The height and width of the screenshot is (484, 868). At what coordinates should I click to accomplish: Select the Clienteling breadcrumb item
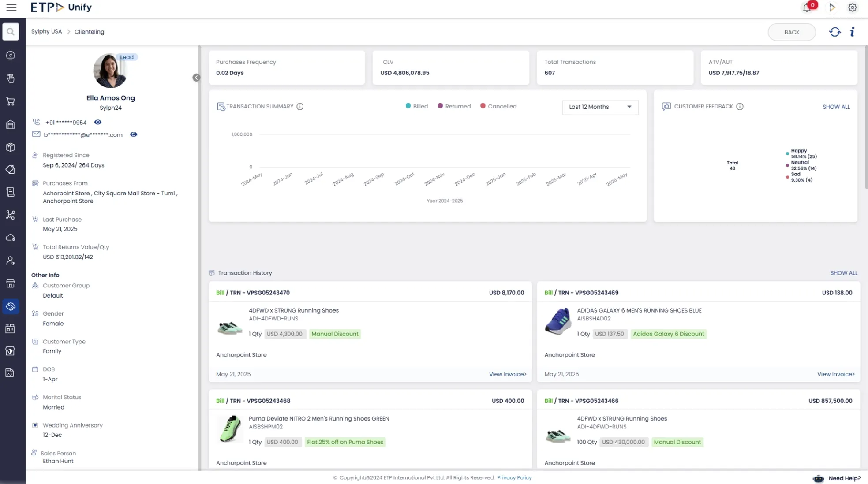pos(89,31)
